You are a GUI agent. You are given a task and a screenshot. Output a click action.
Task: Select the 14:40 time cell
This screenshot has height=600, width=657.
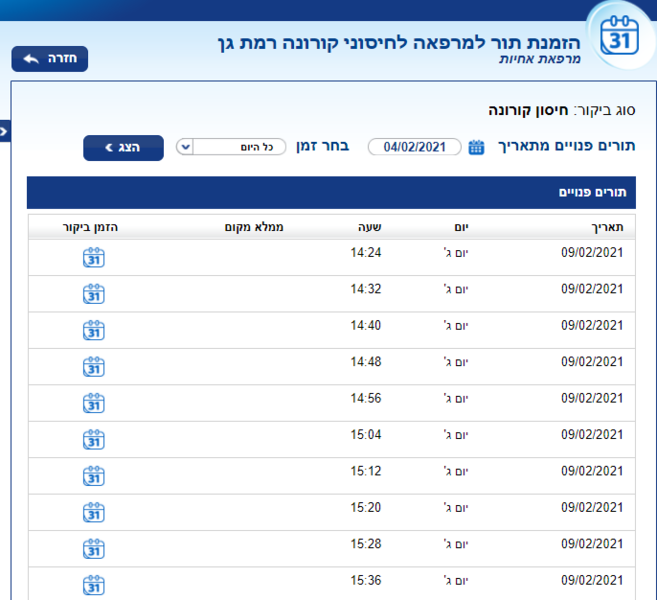[366, 325]
